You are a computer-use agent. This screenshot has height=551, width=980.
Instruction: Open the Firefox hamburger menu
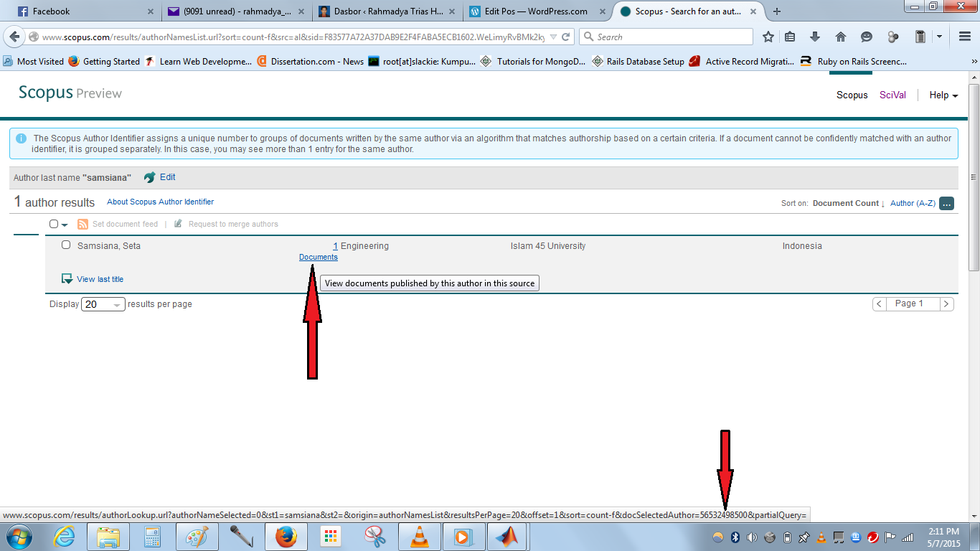965,37
